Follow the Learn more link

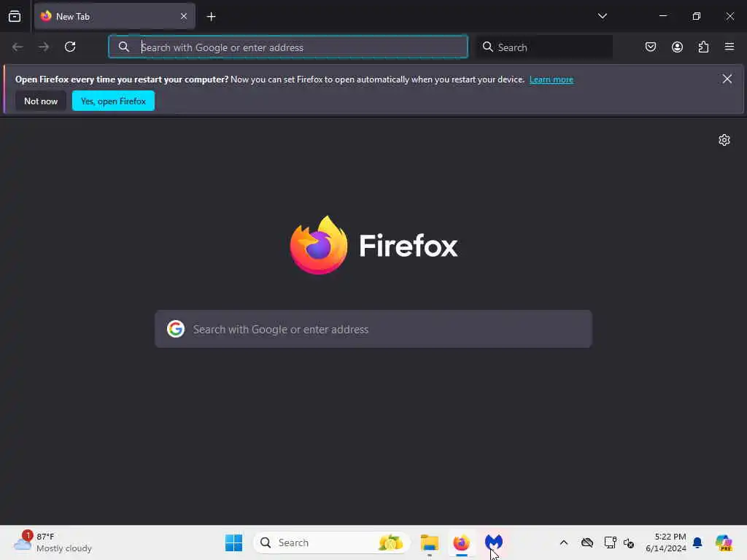[551, 79]
